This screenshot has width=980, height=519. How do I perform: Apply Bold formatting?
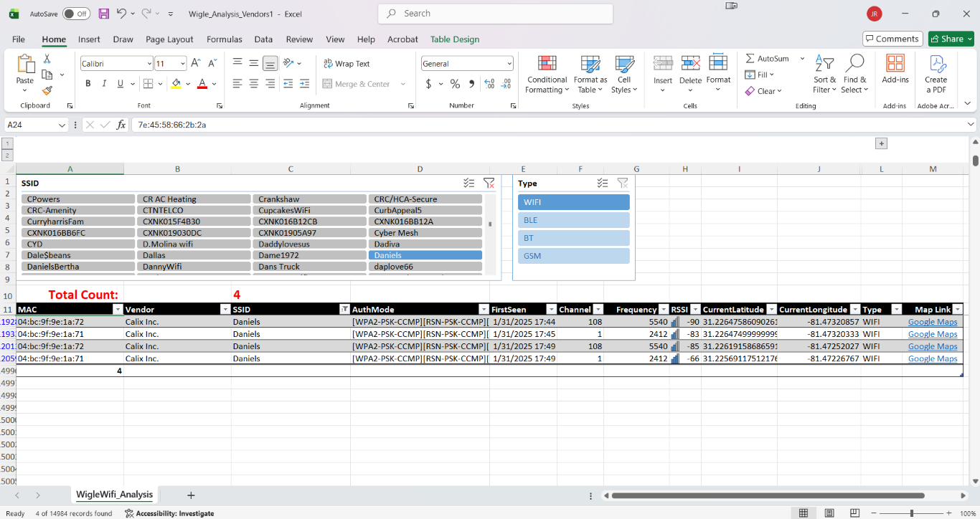88,84
